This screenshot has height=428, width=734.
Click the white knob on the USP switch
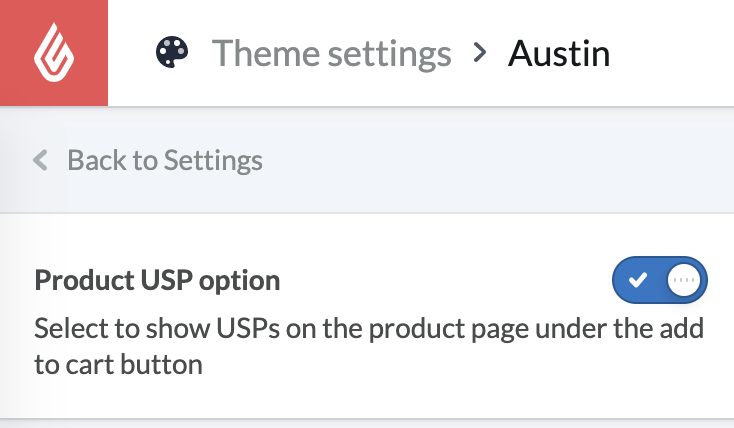pos(684,280)
